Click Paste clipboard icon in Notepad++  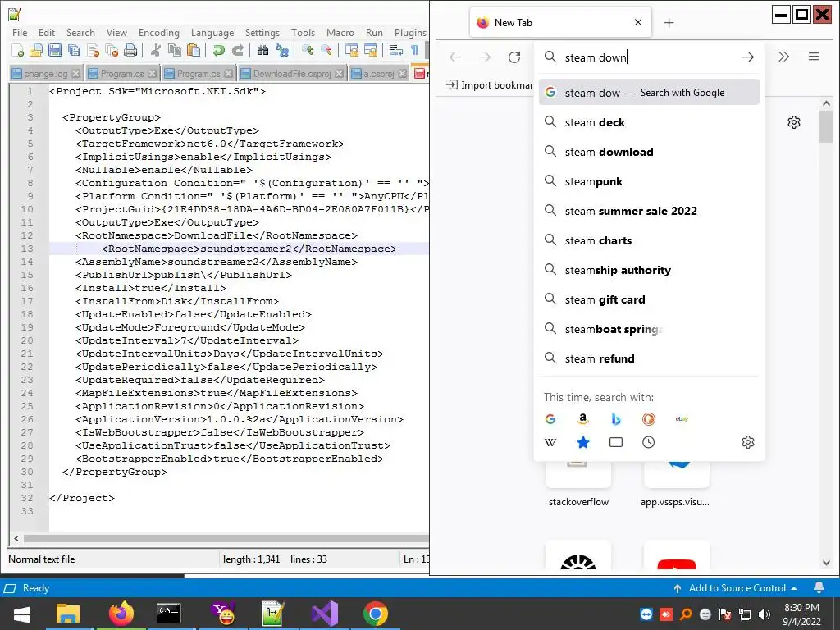tap(194, 50)
